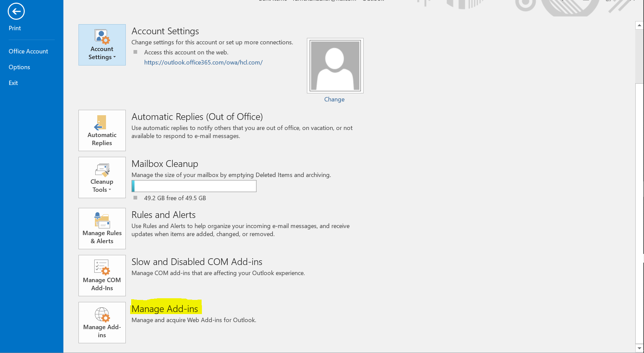
Task: Click the Cleanup Tools broom icon
Action: (102, 170)
